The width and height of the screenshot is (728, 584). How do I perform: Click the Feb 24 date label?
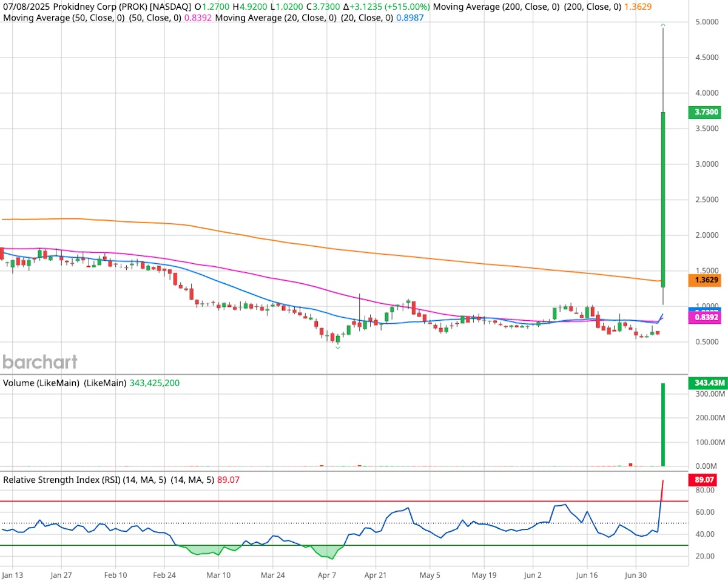164,574
